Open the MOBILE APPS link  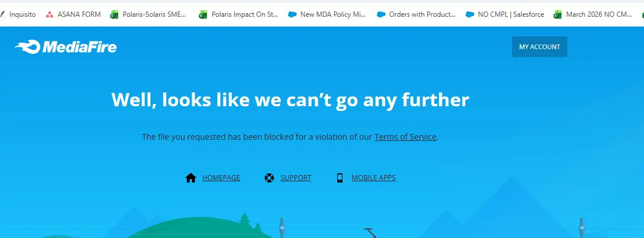click(374, 178)
